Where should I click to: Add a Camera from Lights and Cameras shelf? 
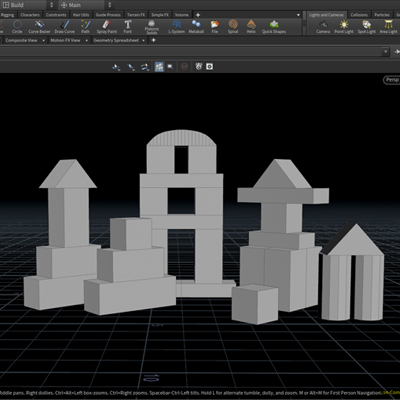pos(323,27)
